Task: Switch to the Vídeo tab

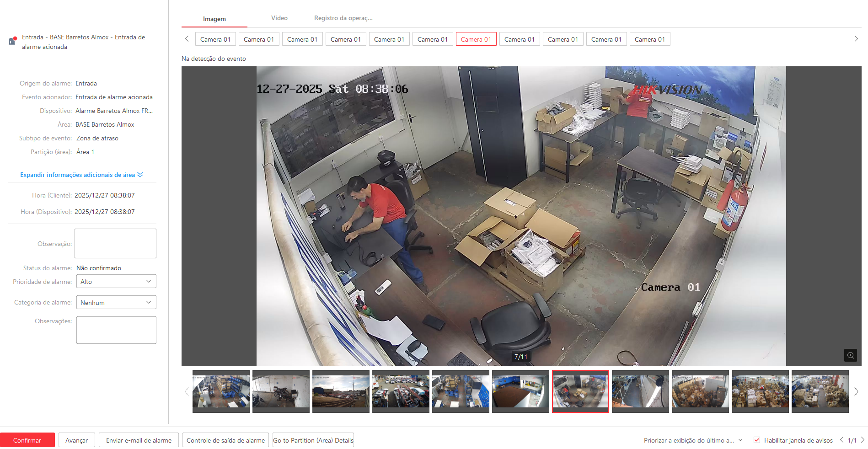Action: (x=279, y=18)
